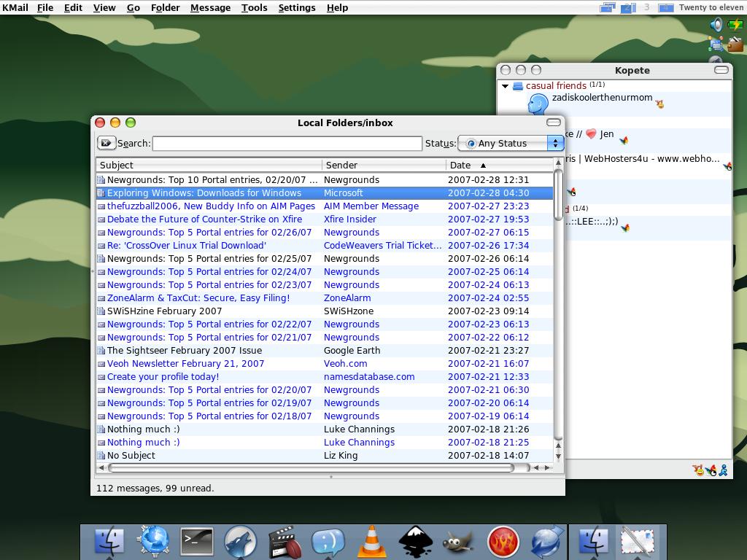Sort messages by Sender column header
The height and width of the screenshot is (560, 747).
[x=384, y=166]
